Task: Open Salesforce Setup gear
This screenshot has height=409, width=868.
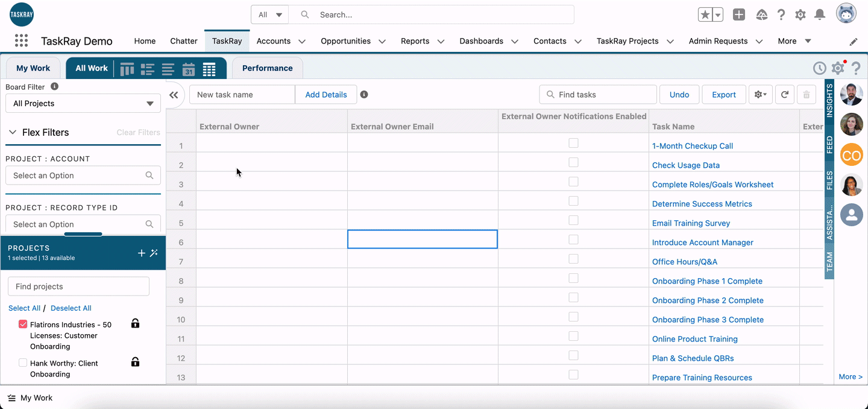Action: pos(800,15)
